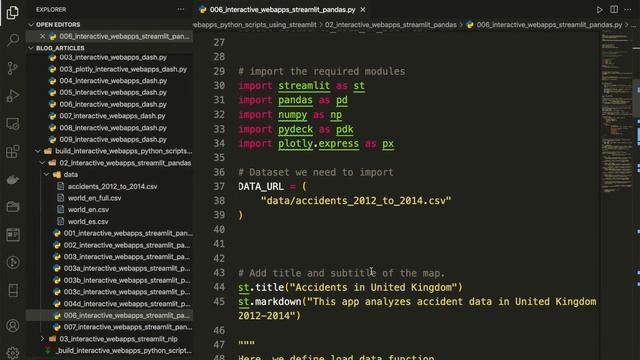The height and width of the screenshot is (360, 640).
Task: Click breadcrumb ending in python_scripts_using_streamlit
Action: (255, 25)
